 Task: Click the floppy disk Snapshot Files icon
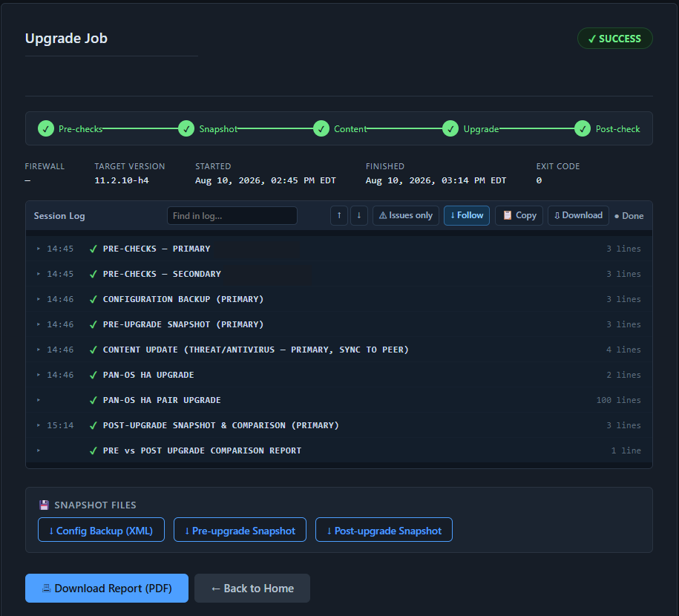tap(45, 505)
